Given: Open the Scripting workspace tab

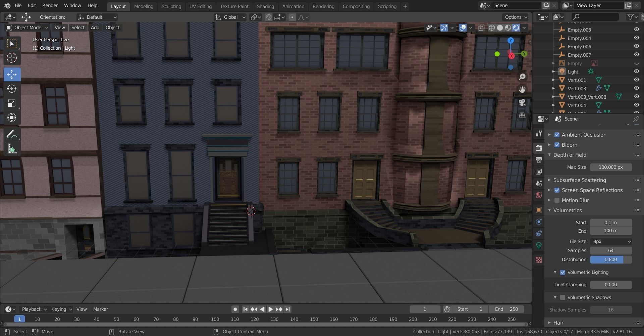Looking at the screenshot, I should pyautogui.click(x=387, y=6).
